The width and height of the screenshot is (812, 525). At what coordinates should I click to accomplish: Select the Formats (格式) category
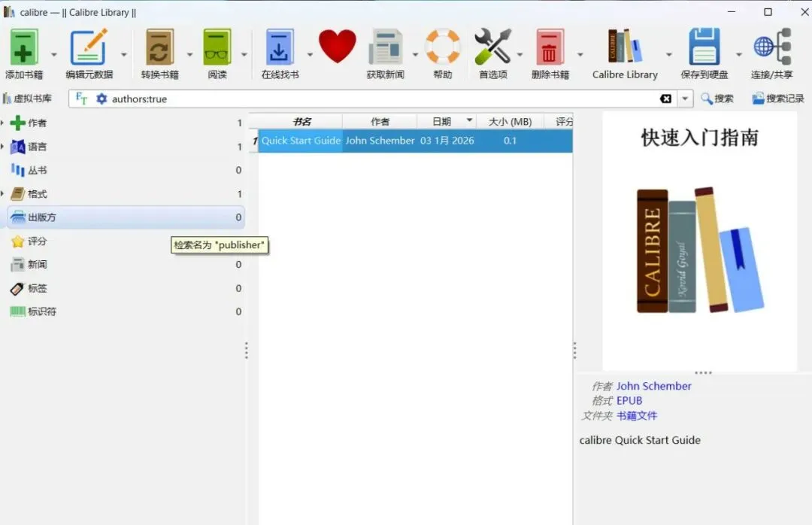pyautogui.click(x=126, y=194)
